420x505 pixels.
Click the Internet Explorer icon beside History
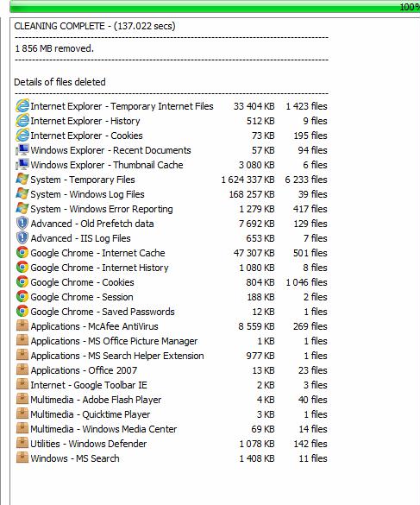click(22, 121)
